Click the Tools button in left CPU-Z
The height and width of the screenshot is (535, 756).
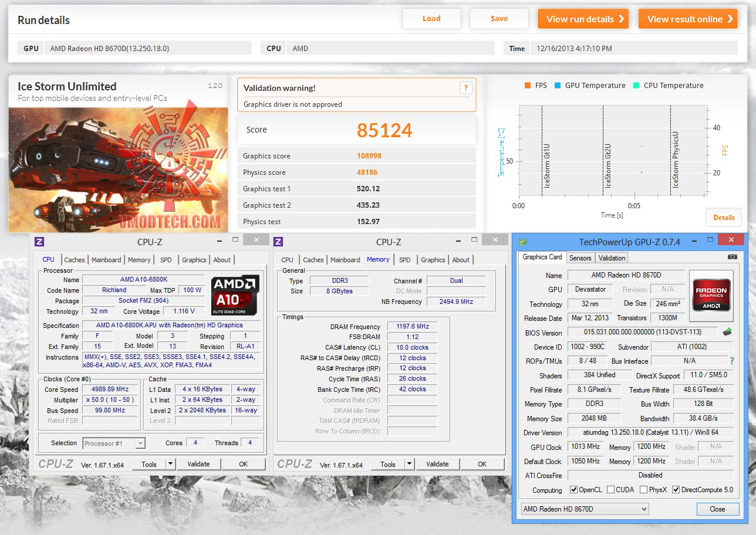pos(149,464)
